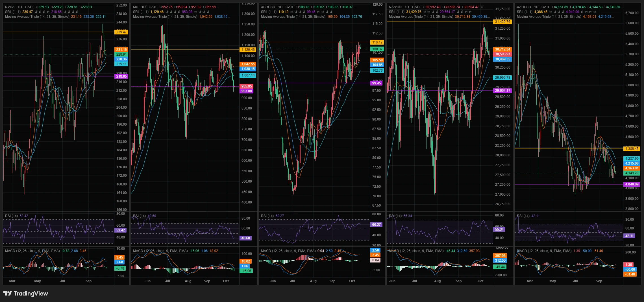The image size is (644, 302).
Task: Click Moving Average Triple legend in MU chart
Action: 165,17
